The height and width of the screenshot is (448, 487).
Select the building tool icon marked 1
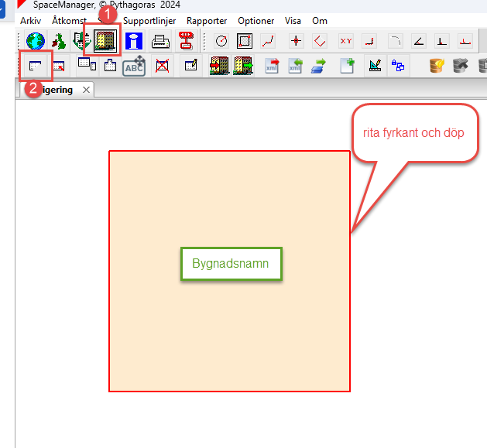coord(104,41)
